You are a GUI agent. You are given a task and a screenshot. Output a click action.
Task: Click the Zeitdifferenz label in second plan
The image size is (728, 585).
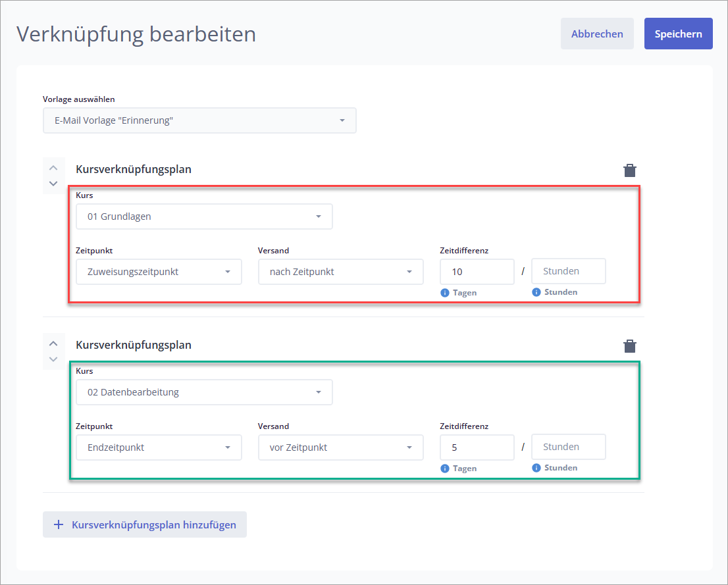pos(464,426)
